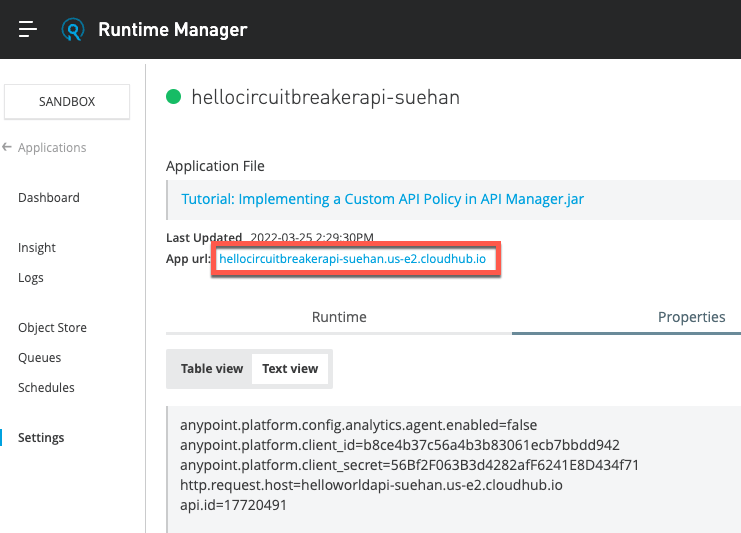Switch properties to Text view
This screenshot has height=533, width=741.
[290, 369]
